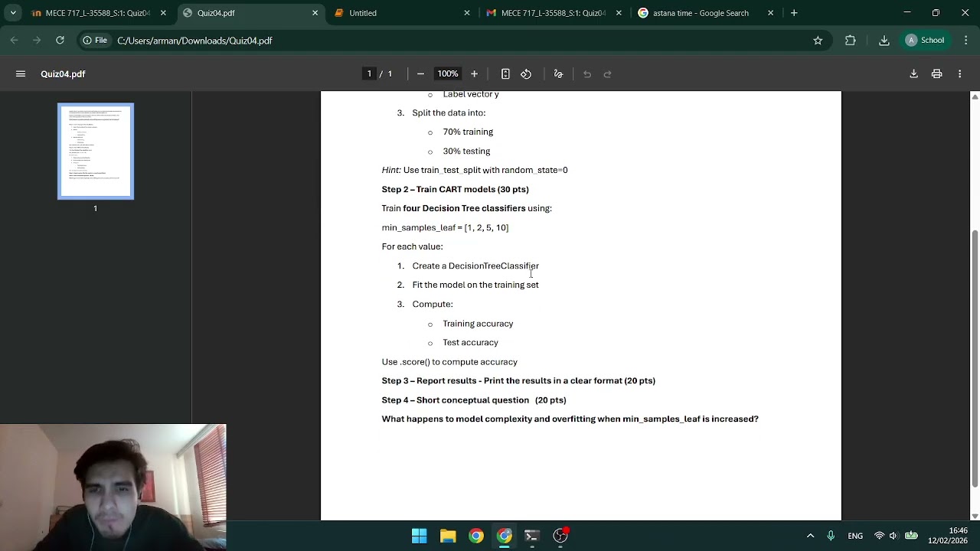
Task: Click the 100% zoom level field
Action: tap(448, 74)
